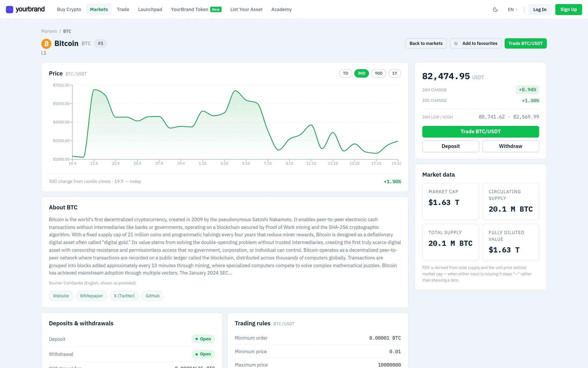The height and width of the screenshot is (368, 588).
Task: Click Back to markets button
Action: [426, 43]
